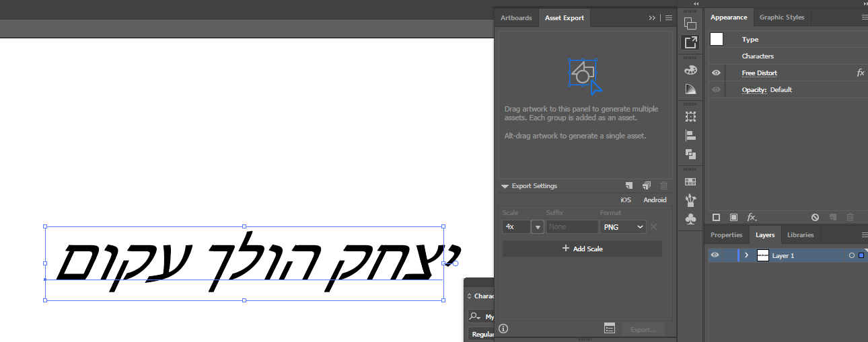Switch to Graphic Styles tab

point(782,17)
